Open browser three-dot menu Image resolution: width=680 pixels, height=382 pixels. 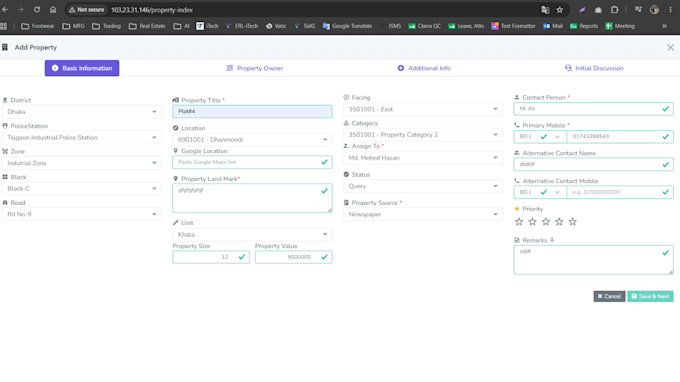coord(670,10)
